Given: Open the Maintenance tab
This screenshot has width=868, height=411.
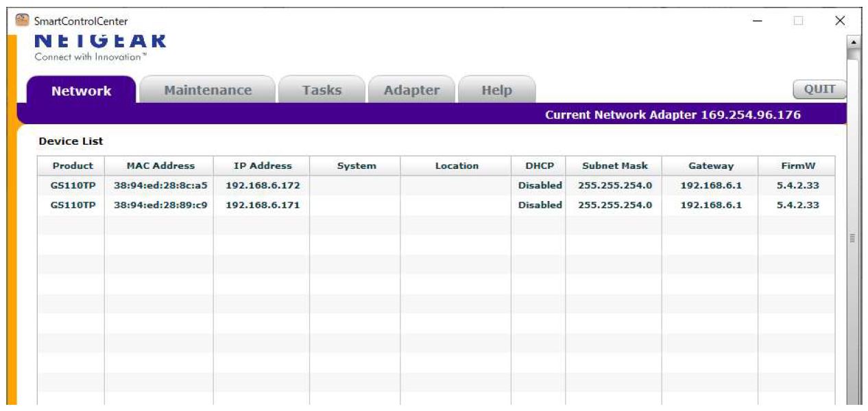Looking at the screenshot, I should (x=208, y=91).
